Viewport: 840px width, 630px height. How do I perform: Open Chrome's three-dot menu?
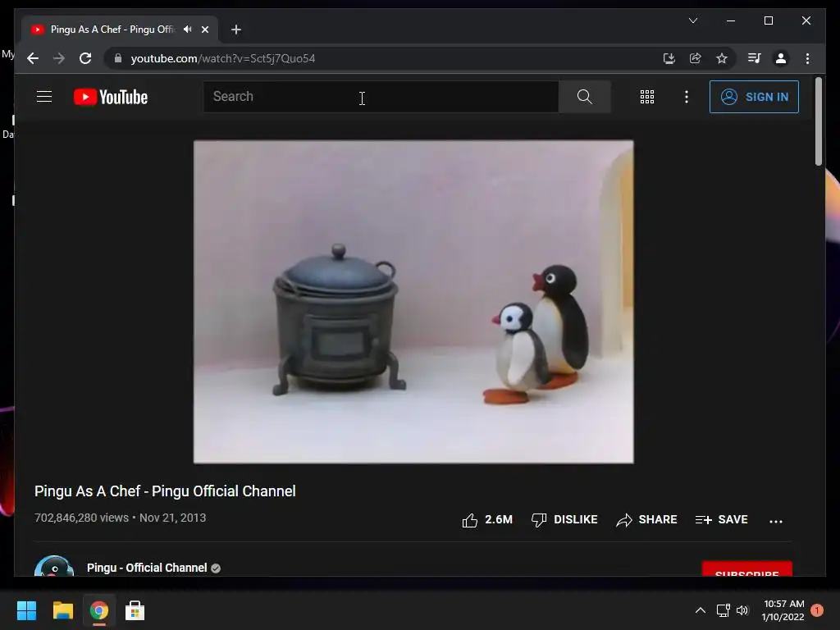click(x=807, y=58)
